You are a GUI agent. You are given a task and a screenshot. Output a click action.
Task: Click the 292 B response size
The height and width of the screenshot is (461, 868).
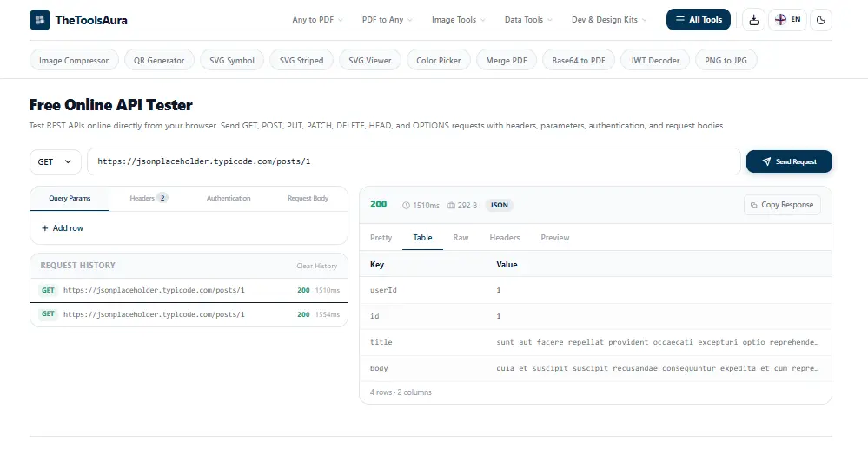(x=462, y=205)
